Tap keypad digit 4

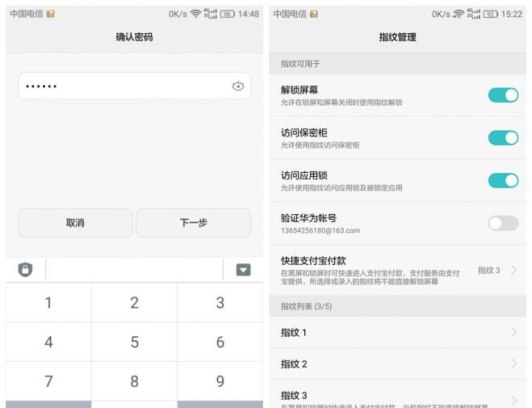click(x=48, y=342)
